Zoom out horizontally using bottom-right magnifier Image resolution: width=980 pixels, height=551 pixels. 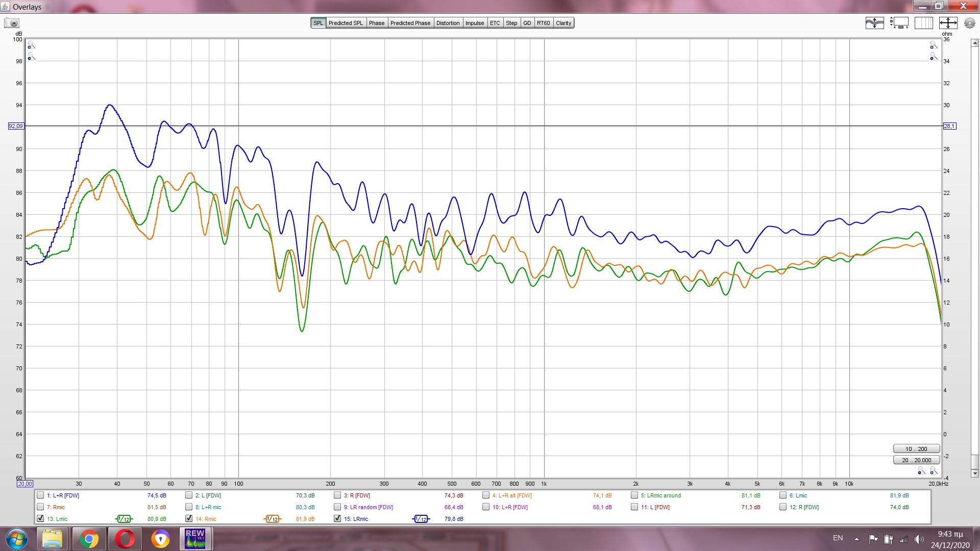921,471
